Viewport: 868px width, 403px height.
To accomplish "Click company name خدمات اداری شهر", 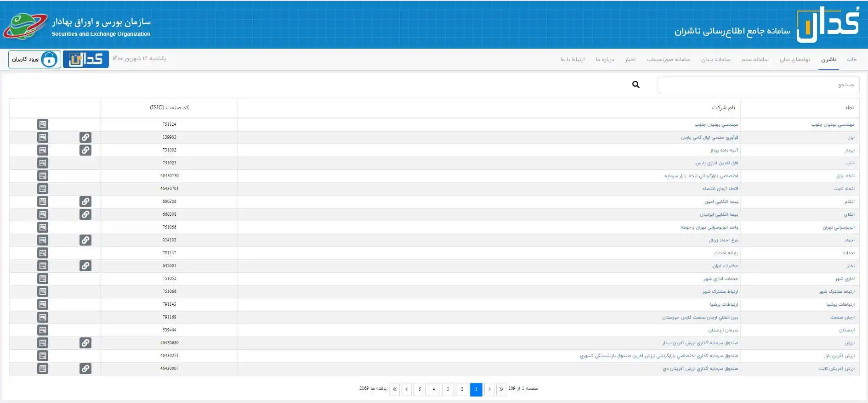I will coord(720,279).
